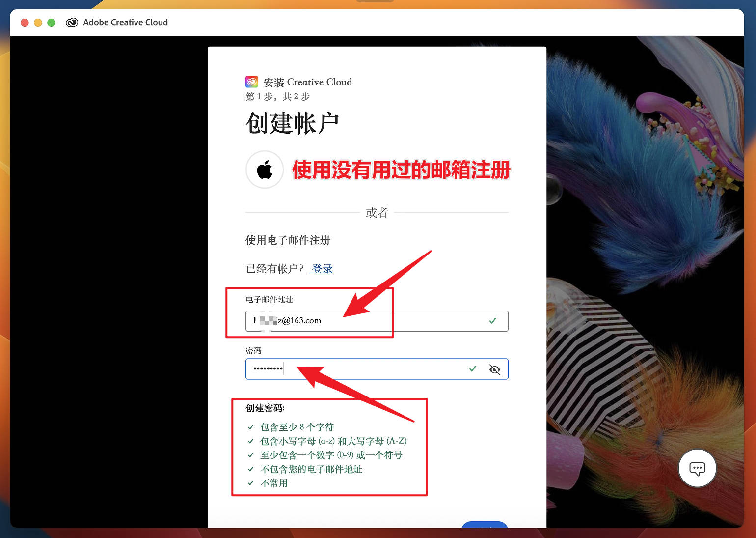Click the 不包含您的电子邮件地址 requirement

point(311,469)
